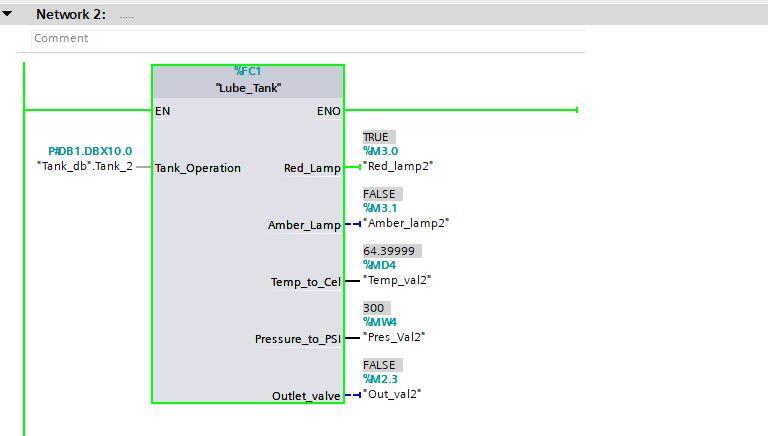Select the Tank_Operation input parameter

pyautogui.click(x=198, y=168)
